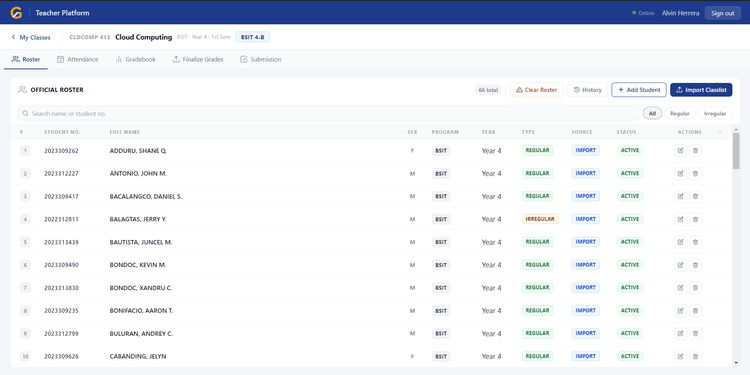Click the IRREGULAR type badge

point(540,219)
